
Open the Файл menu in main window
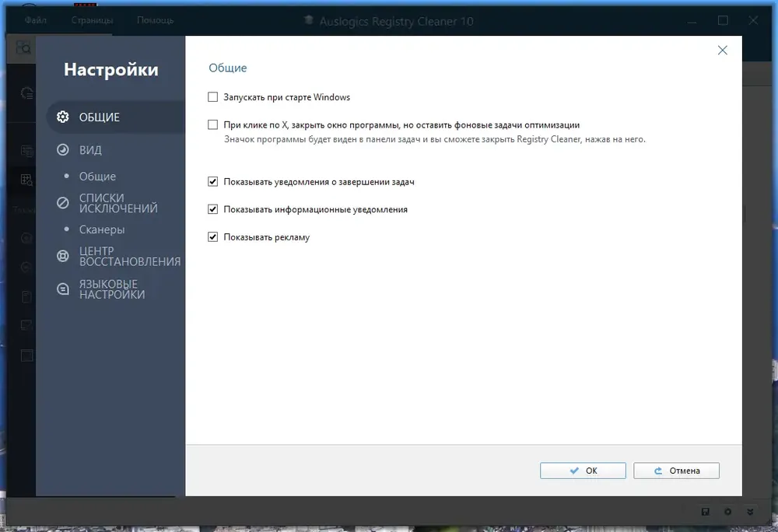click(x=36, y=20)
